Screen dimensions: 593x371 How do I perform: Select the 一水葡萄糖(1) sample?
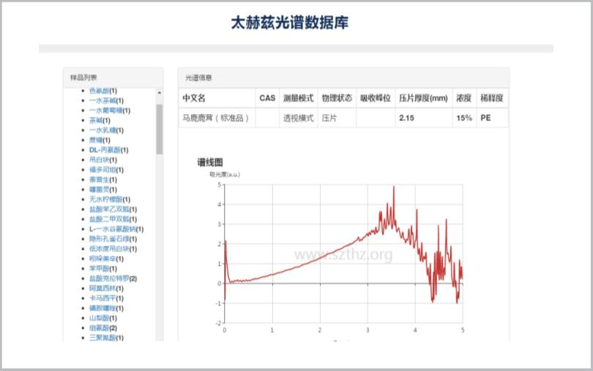click(110, 110)
